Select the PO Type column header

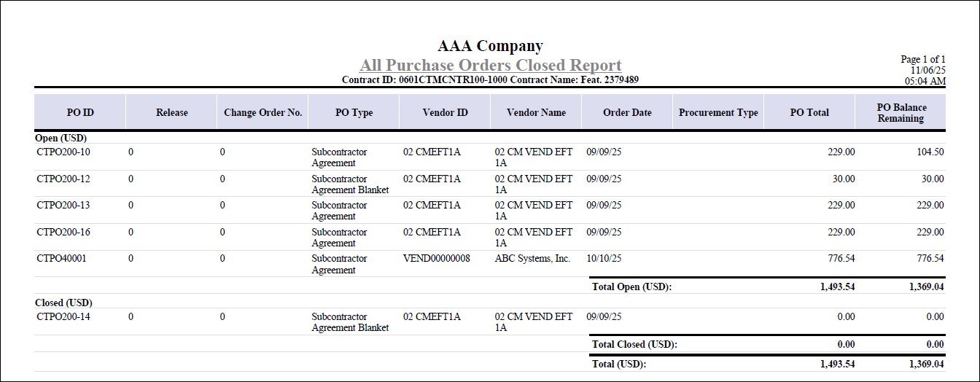pos(354,112)
